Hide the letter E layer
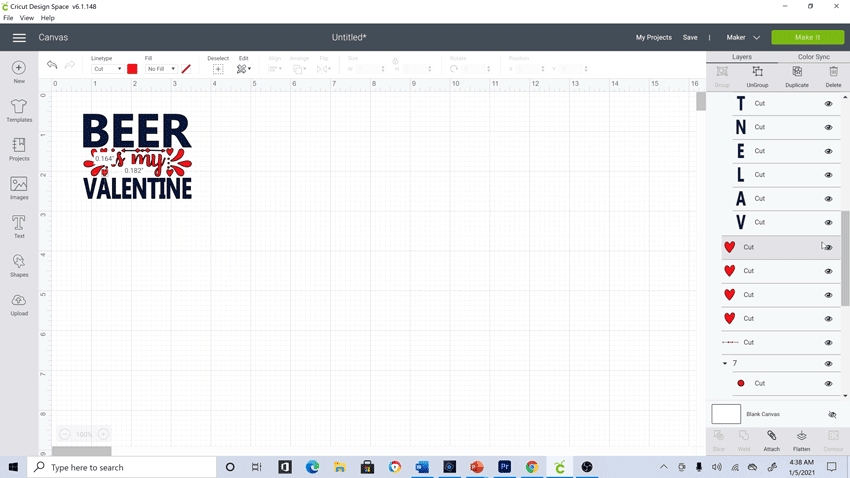The image size is (850, 478). pyautogui.click(x=828, y=151)
